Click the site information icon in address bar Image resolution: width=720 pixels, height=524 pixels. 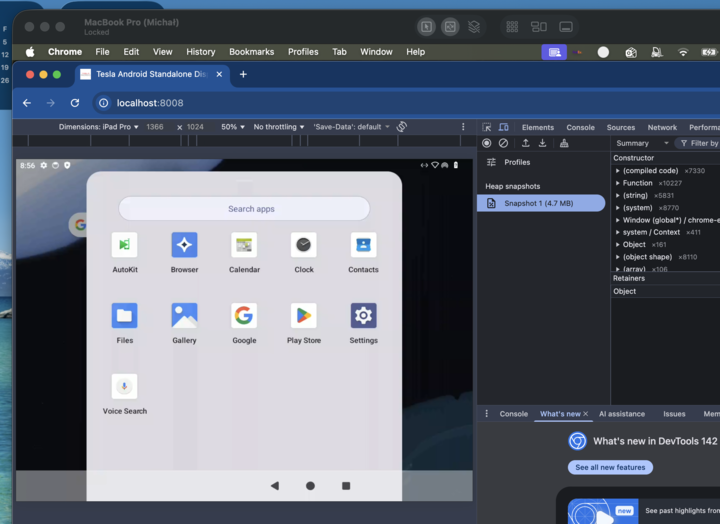[104, 103]
